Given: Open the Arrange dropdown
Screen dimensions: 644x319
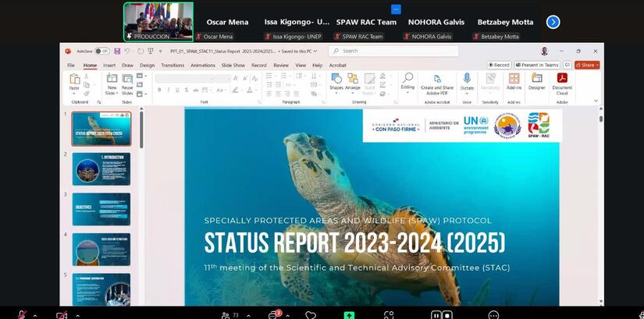Looking at the screenshot, I should pos(353,81).
